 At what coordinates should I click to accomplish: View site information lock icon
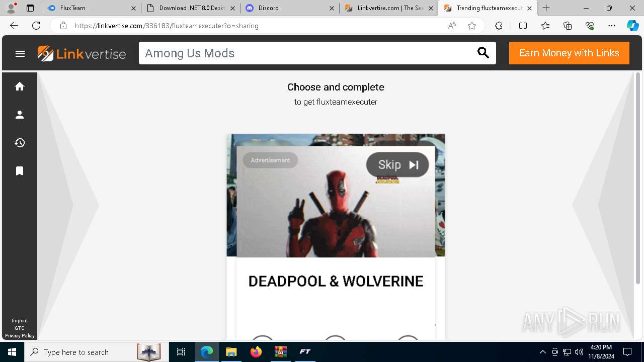pos(63,26)
